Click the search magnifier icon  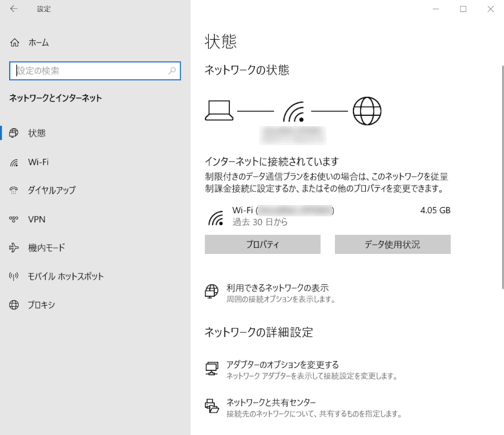(172, 70)
